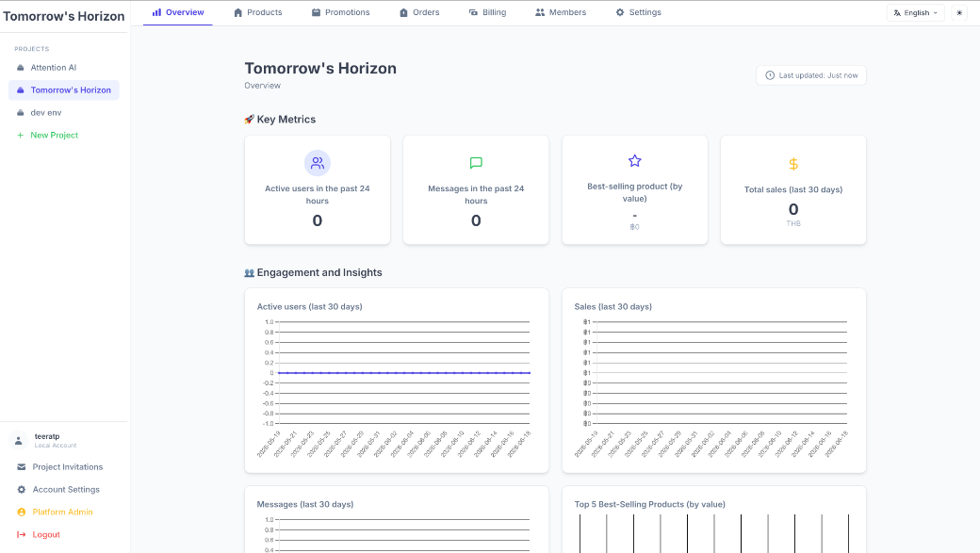Click the Platform Admin user icon
Image resolution: width=980 pixels, height=553 pixels.
click(22, 512)
